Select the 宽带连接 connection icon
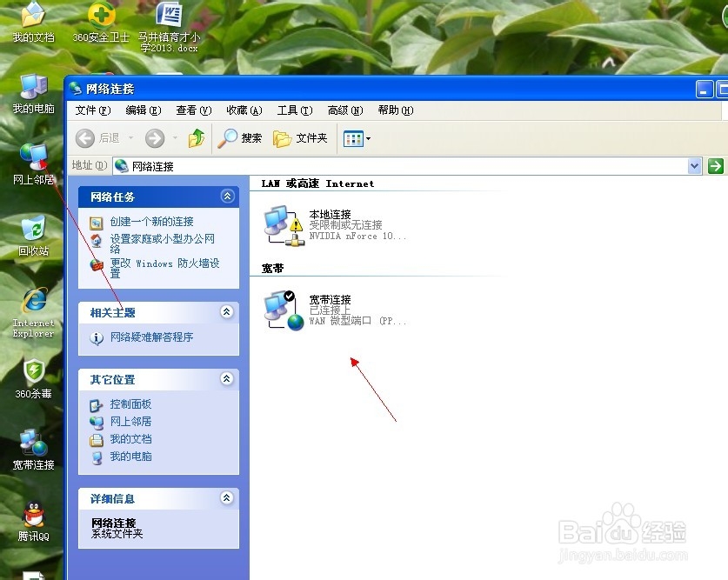Screen dimensions: 728x580 pyautogui.click(x=281, y=309)
